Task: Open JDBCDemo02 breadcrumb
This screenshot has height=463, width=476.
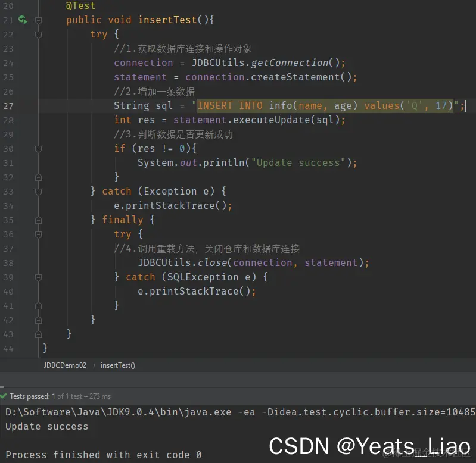Action: tap(65, 365)
